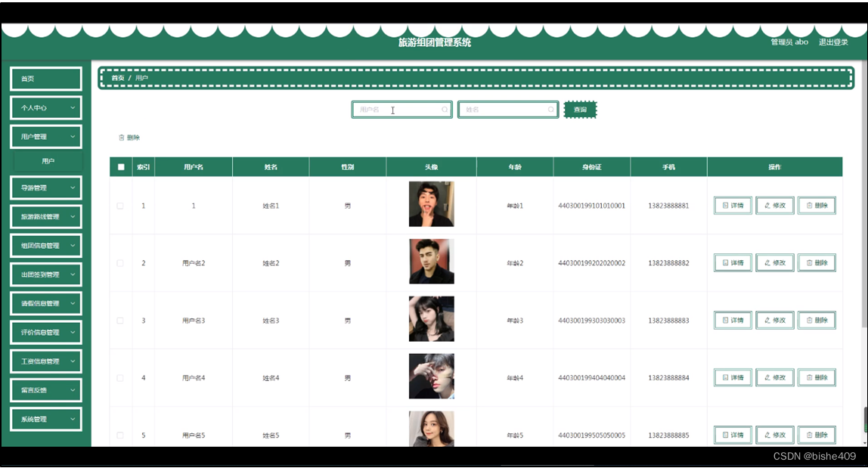Expand 工资信息管理 menu
This screenshot has height=468, width=868.
tap(46, 361)
